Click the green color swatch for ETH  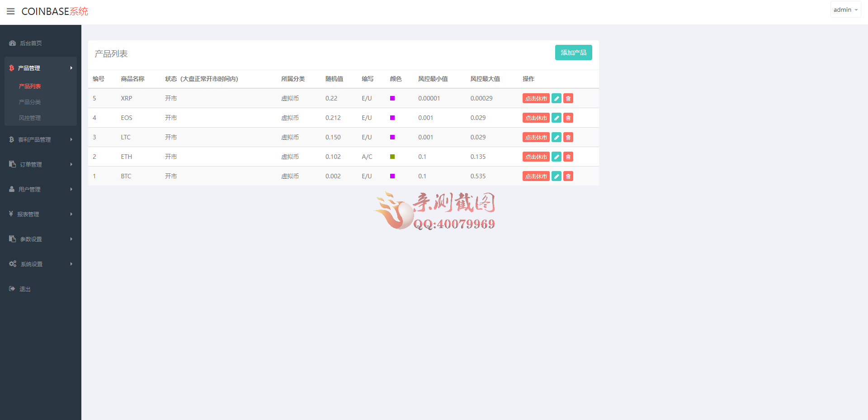392,157
